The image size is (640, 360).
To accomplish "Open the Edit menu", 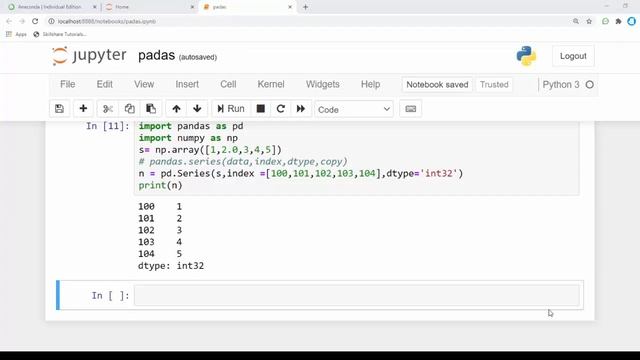I will click(104, 84).
